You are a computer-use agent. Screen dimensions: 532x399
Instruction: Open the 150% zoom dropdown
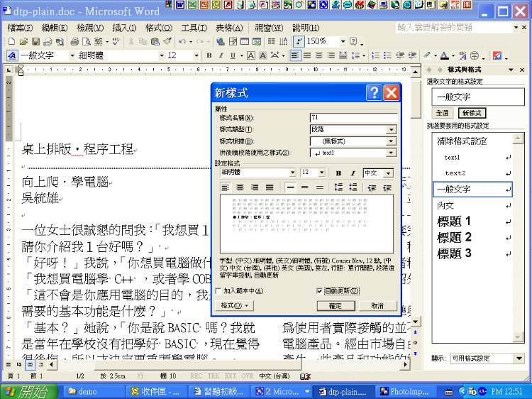(x=343, y=41)
